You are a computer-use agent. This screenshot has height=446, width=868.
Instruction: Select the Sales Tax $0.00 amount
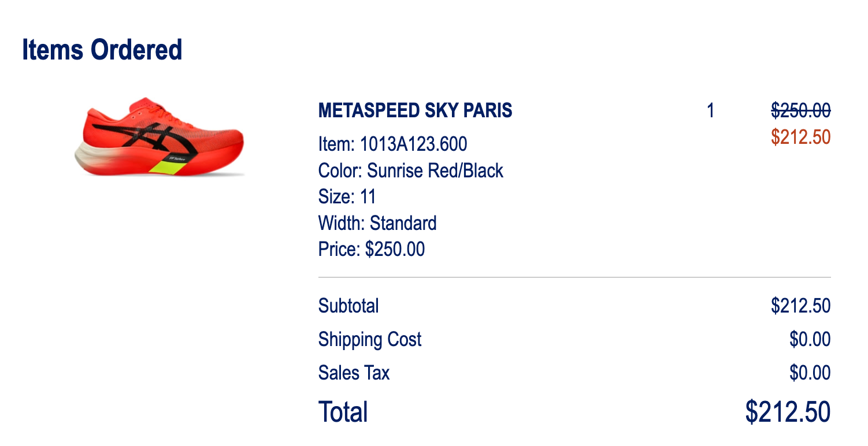pos(810,373)
